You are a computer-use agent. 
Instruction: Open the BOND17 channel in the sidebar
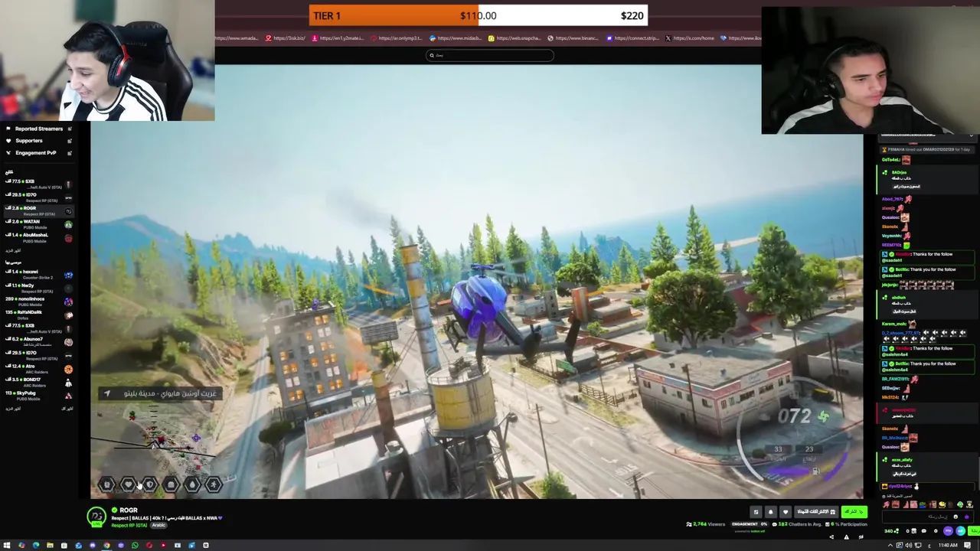point(38,382)
